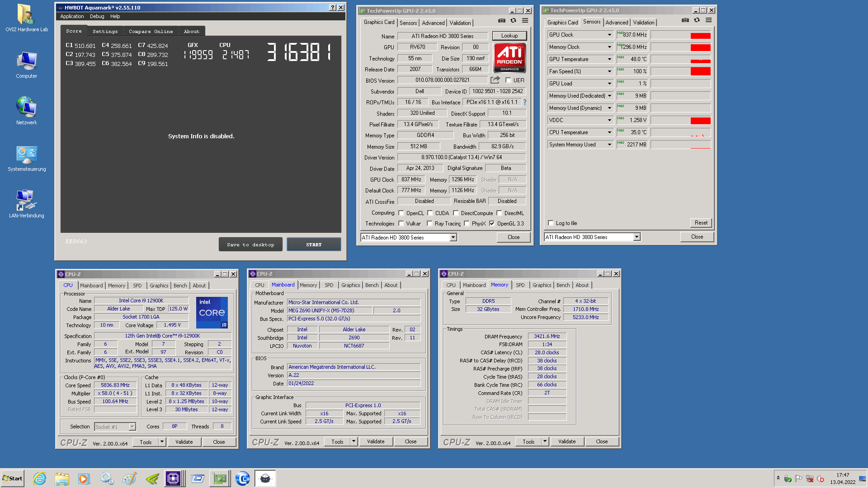
Task: Click the ATI Radeon logo in GPU-Z
Action: (509, 58)
